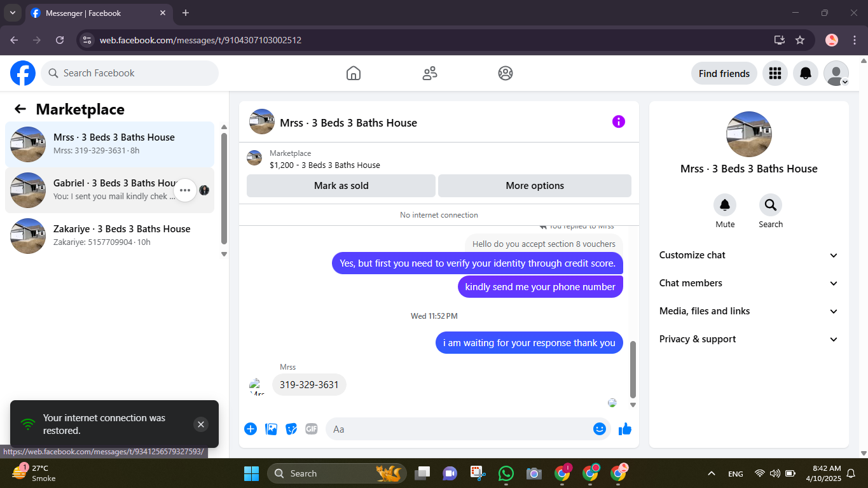Expand the Customize chat section
This screenshot has height=488, width=868.
pos(749,255)
